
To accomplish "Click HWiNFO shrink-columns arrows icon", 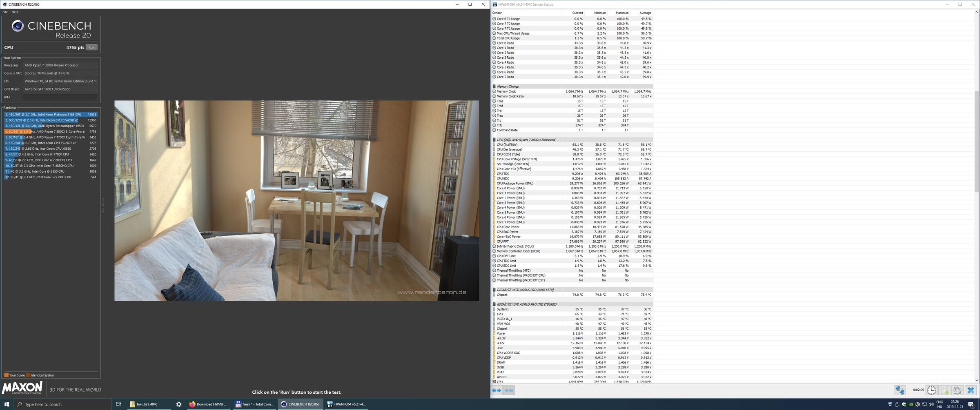I will [509, 390].
